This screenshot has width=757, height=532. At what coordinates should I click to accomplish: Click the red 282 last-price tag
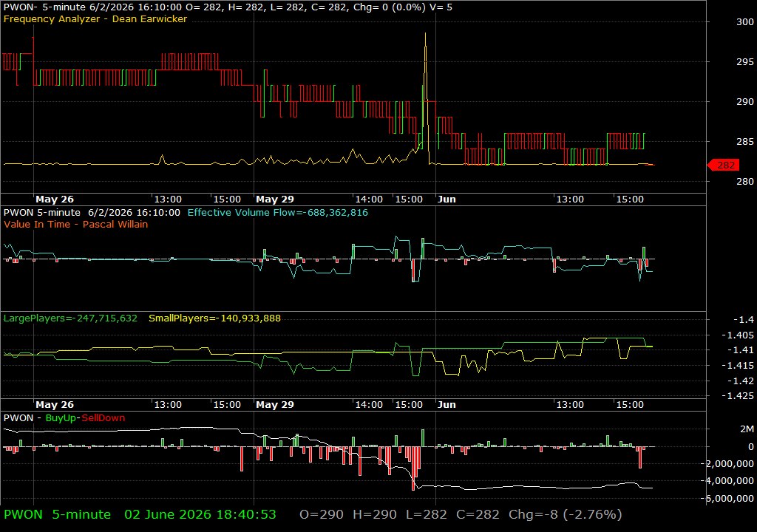[723, 165]
